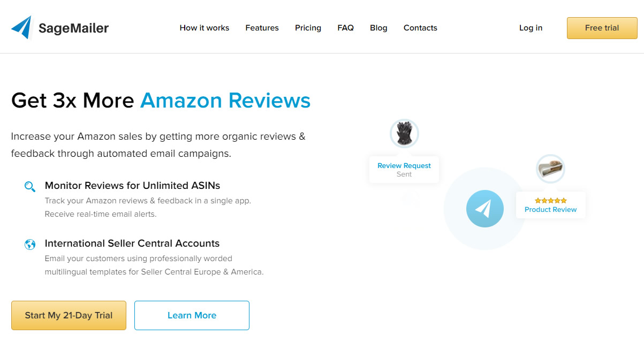Screen dimensions: 644x343
Task: Click the circular blue paper plane icon
Action: click(485, 209)
